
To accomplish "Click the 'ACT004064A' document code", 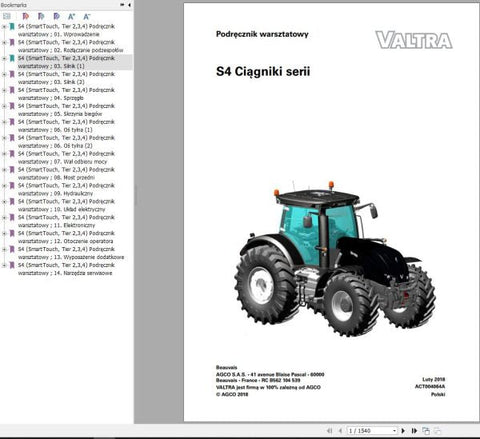I will coord(430,387).
